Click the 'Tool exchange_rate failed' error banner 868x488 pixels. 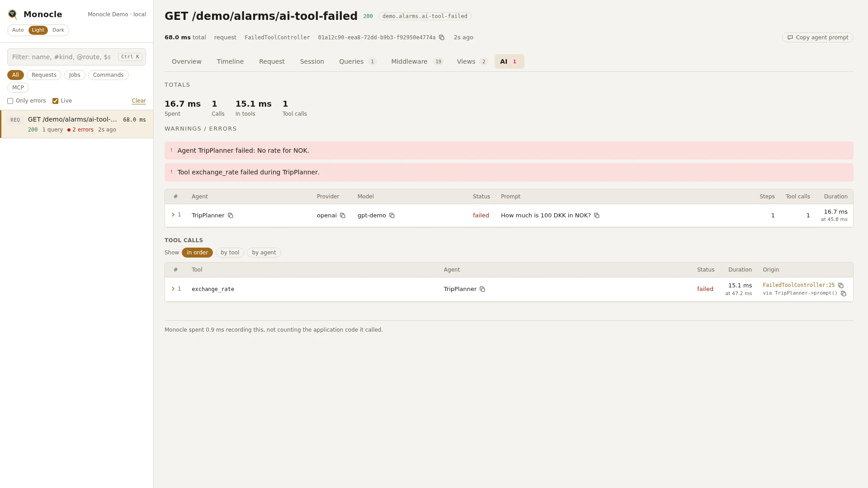(x=509, y=172)
